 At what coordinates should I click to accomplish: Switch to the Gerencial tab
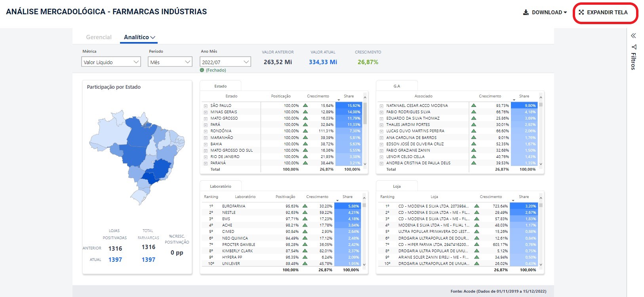[x=99, y=37]
